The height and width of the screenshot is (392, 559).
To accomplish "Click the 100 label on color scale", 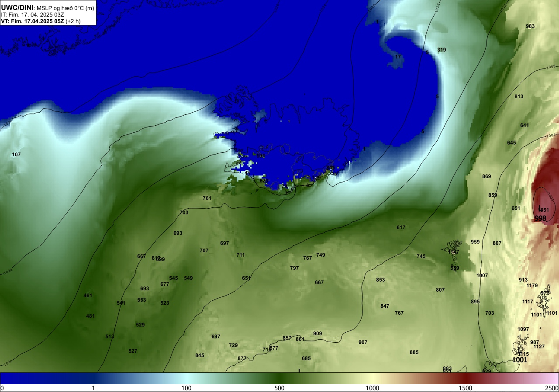I will [x=186, y=388].
